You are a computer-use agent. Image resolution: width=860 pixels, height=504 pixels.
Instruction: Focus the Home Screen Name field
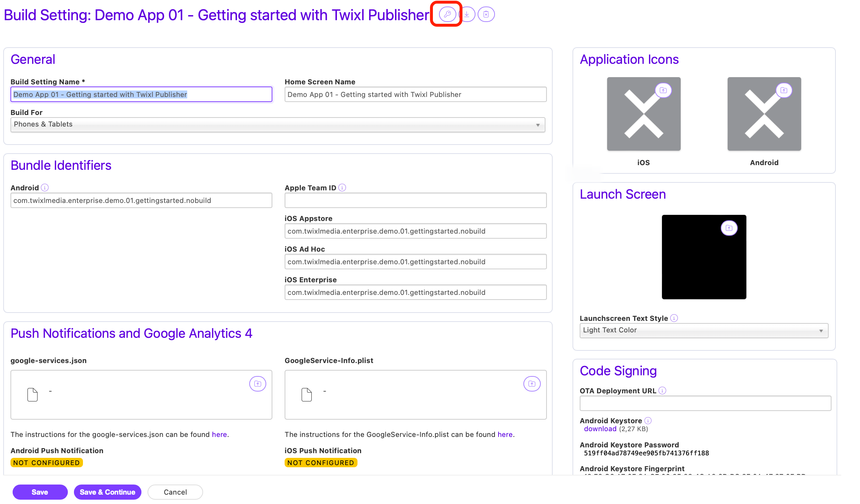(x=416, y=94)
